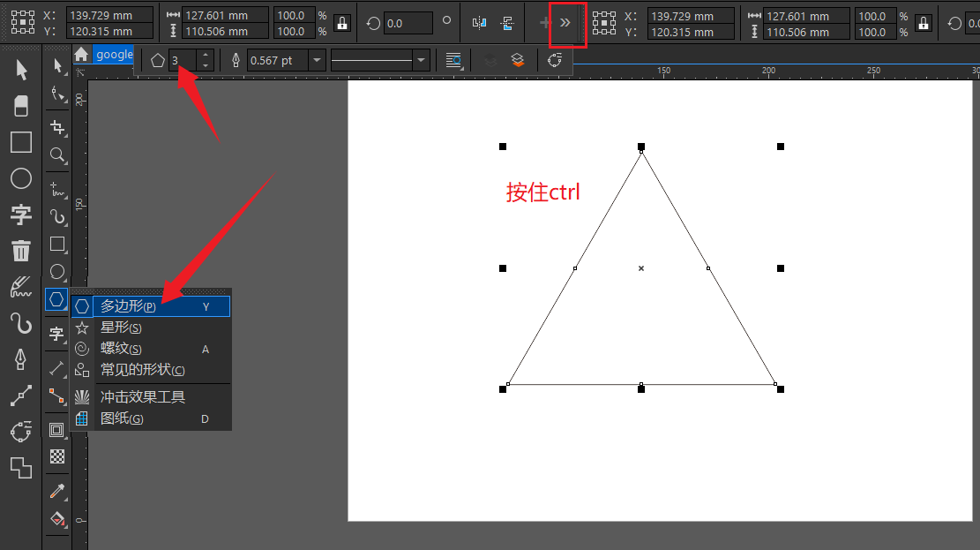Select the Transparency checkerboard tool
The height and width of the screenshot is (550, 980).
tap(57, 456)
